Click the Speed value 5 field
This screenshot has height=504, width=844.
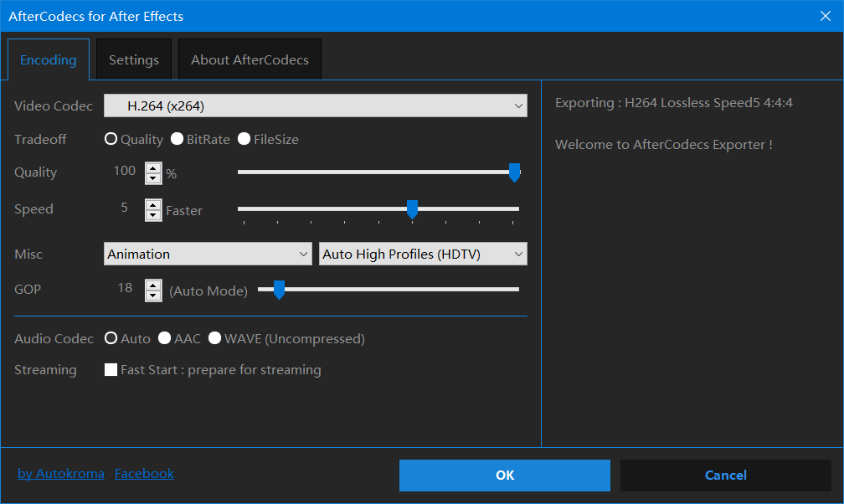click(x=124, y=208)
